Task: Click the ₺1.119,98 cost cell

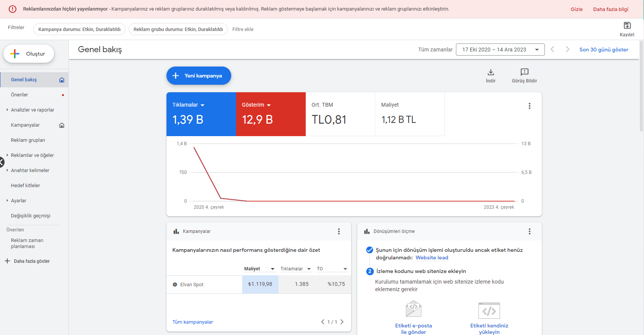Action: 260,284
